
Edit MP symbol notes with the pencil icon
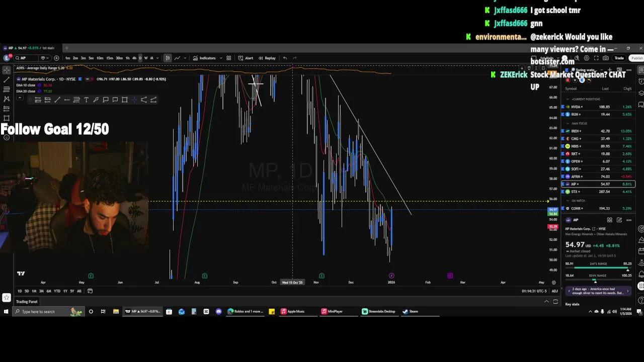619,220
